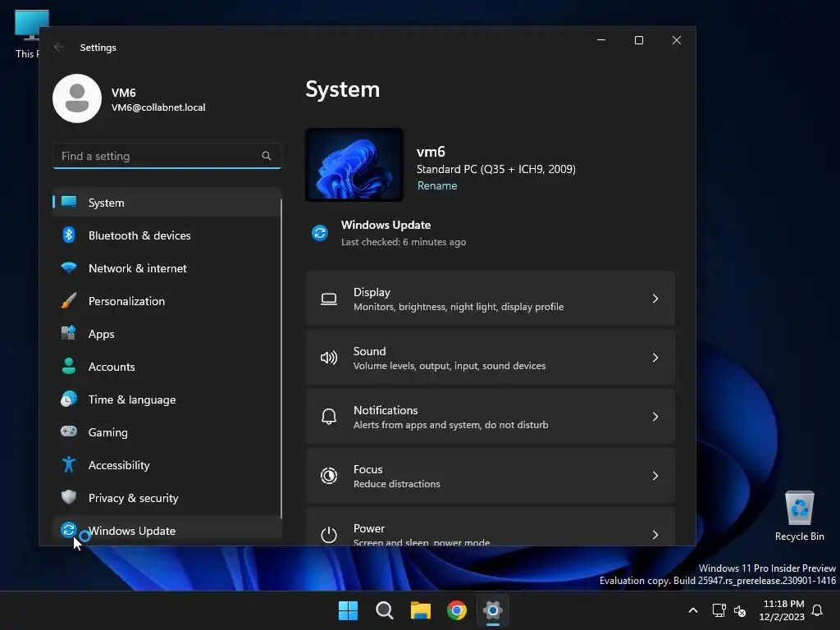
Task: Click the Find a setting search box
Action: point(167,156)
